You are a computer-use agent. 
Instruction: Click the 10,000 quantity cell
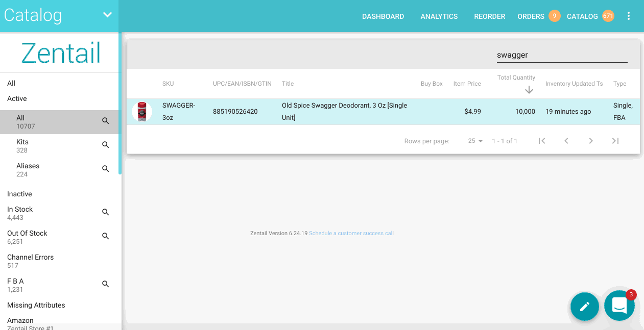(x=526, y=111)
